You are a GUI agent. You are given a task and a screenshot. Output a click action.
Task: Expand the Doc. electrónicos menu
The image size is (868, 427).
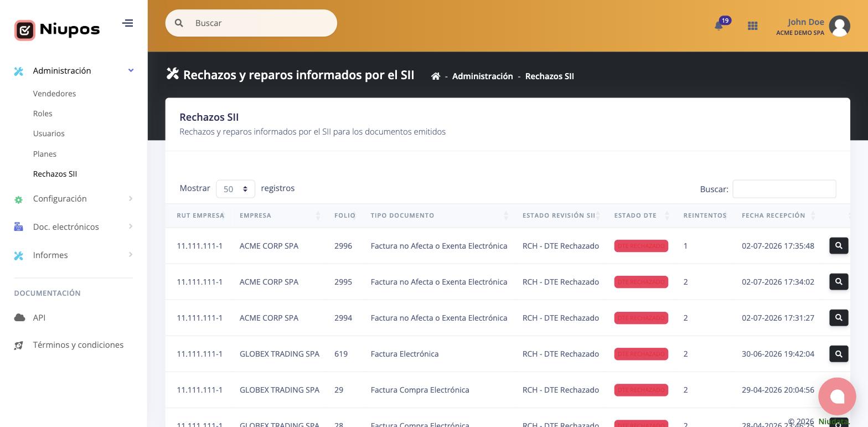click(x=131, y=226)
